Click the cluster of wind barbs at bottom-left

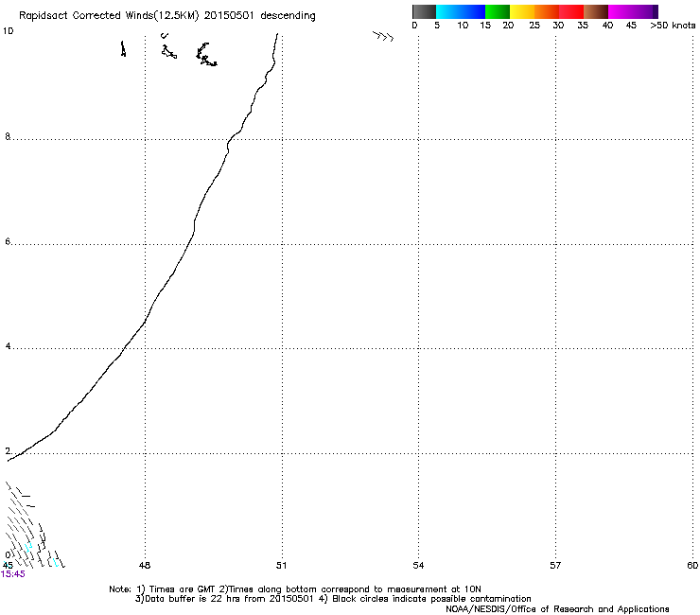tap(33, 525)
